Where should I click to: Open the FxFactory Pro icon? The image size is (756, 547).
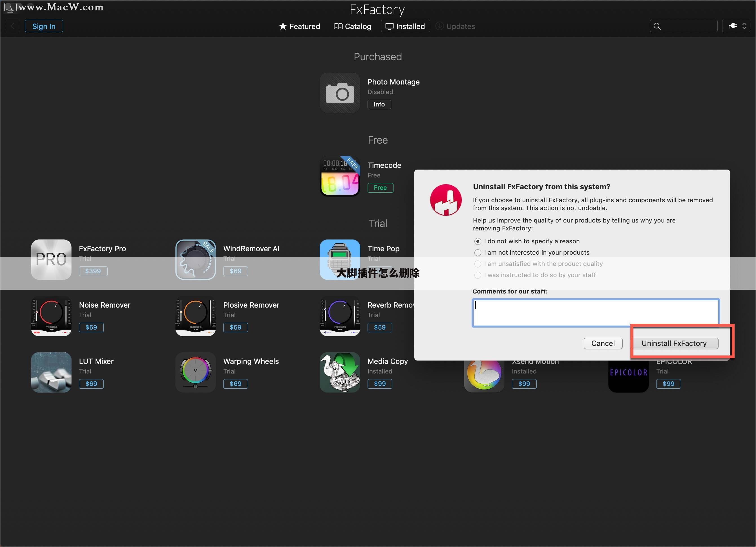tap(51, 259)
